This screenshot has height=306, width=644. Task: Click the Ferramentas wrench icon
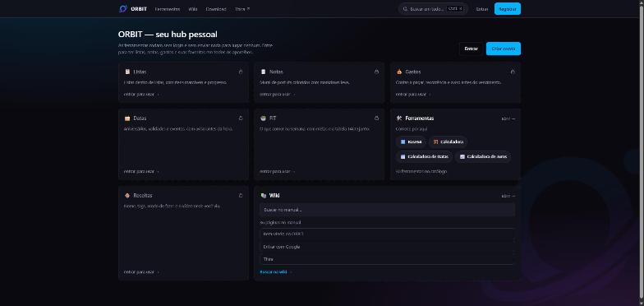click(399, 118)
